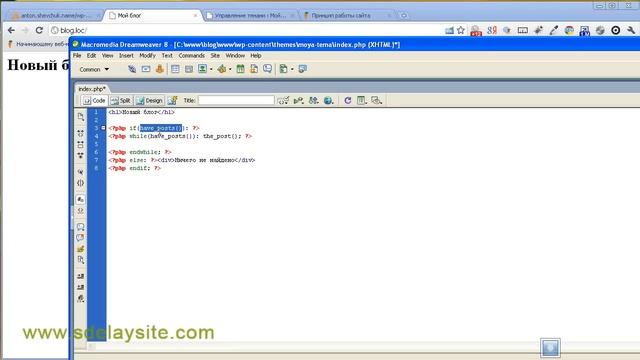
Task: Insert the Date object
Action: 240,69
